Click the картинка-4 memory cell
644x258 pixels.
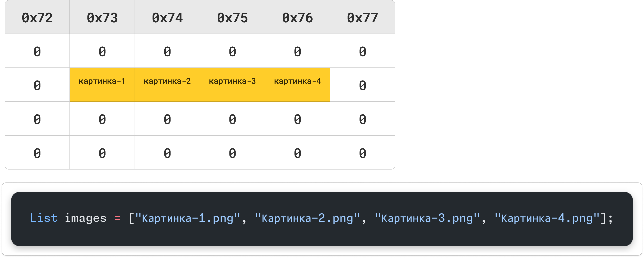[x=297, y=84]
